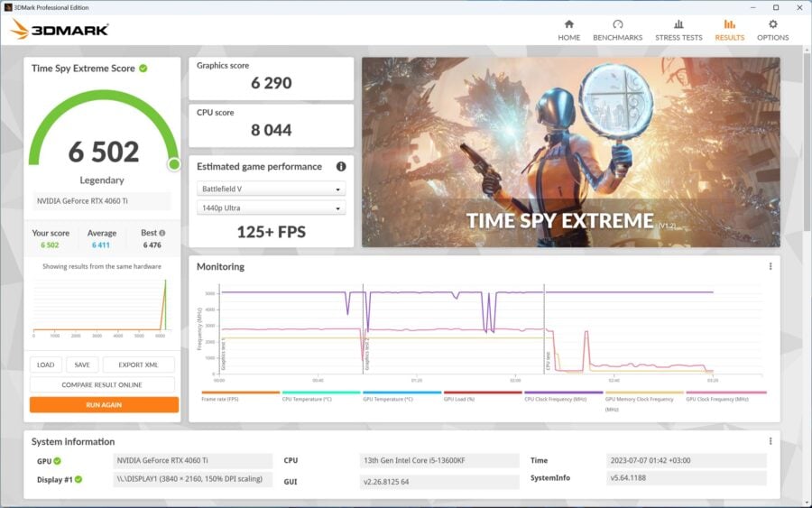Click the RESULTS menu label
812x508 pixels.
pos(729,38)
